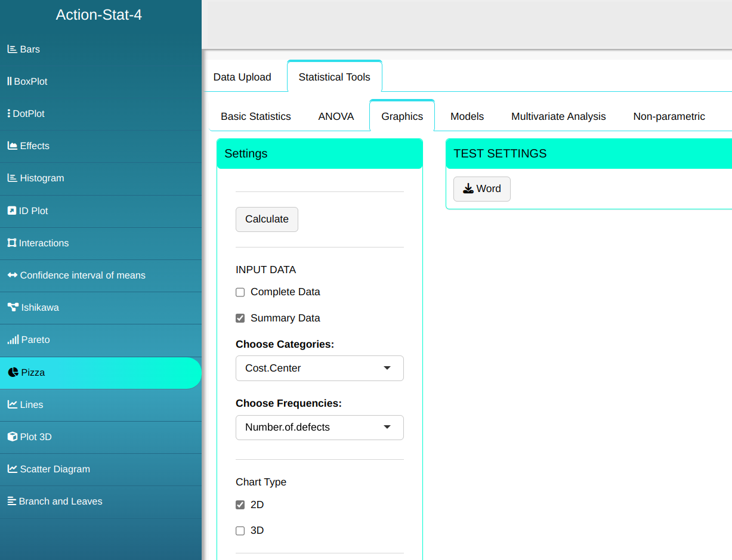Uncheck the 2D chart type checkbox
Screen dimensions: 732x560
coord(240,505)
